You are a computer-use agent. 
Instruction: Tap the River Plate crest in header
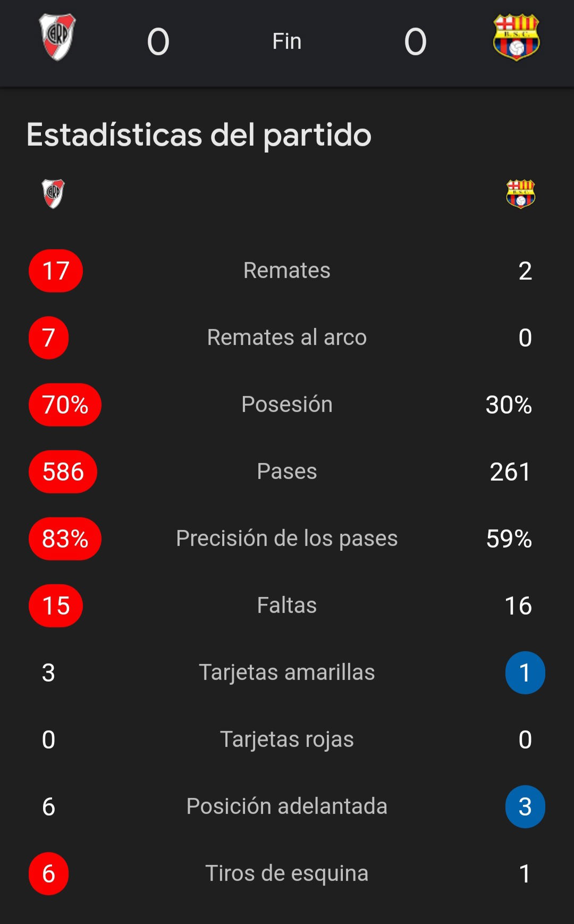click(x=57, y=37)
